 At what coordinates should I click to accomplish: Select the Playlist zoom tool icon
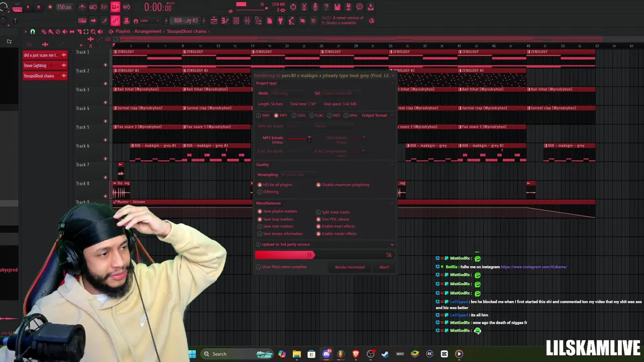[93, 31]
